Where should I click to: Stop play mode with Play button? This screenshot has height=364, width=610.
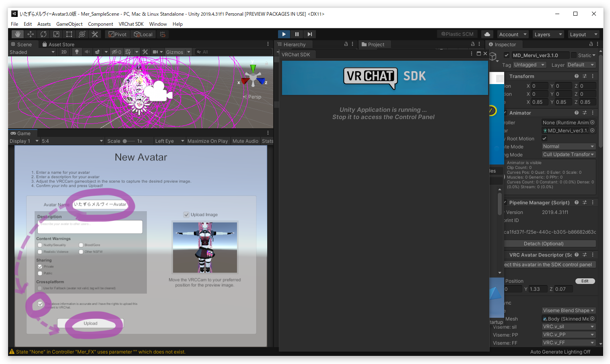284,34
